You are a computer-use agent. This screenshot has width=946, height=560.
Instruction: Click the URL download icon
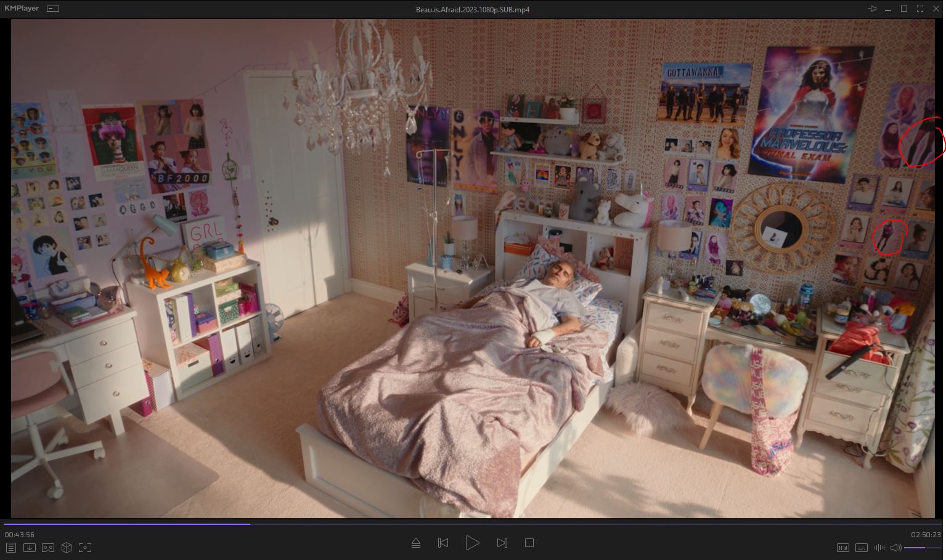[x=29, y=548]
